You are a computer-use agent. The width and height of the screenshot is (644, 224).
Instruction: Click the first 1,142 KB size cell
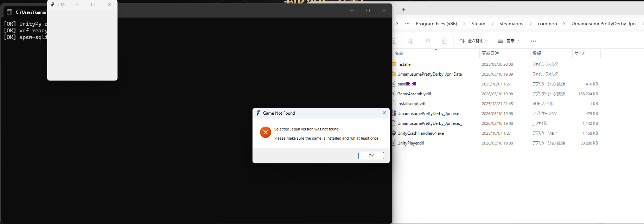click(x=590, y=123)
